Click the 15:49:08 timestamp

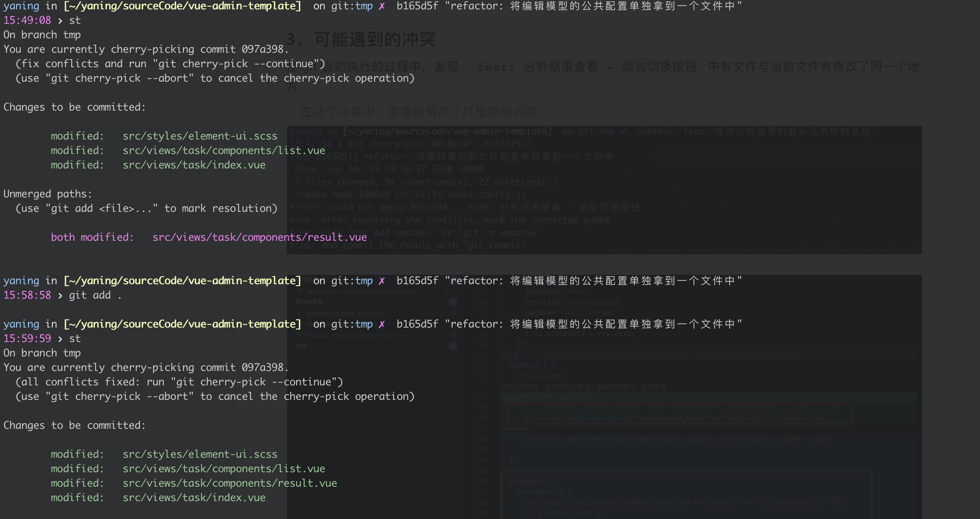click(27, 20)
